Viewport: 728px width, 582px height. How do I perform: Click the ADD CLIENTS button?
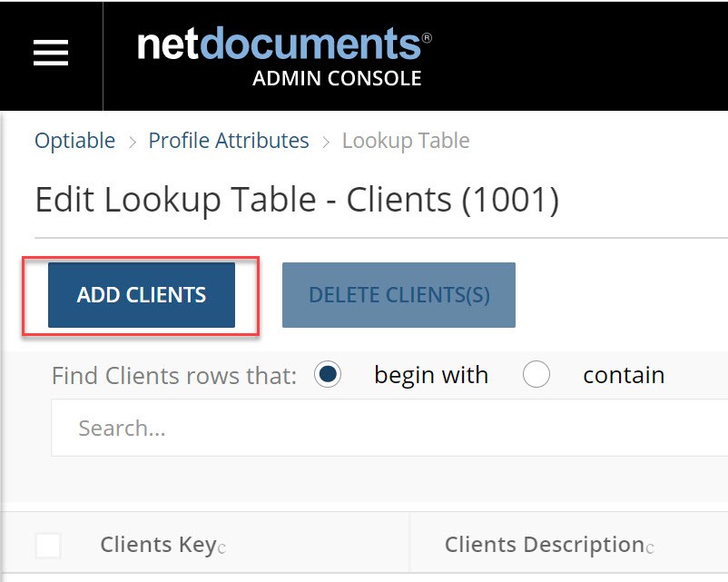141,295
